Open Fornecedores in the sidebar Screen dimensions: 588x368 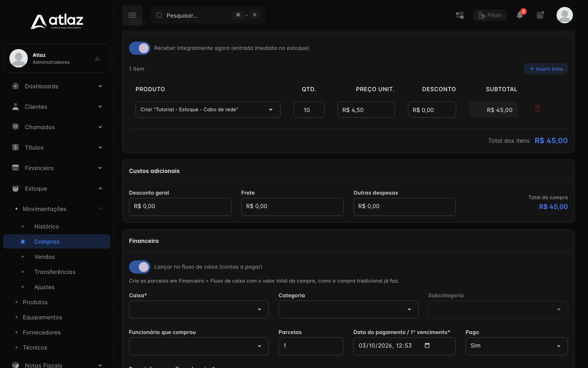click(42, 332)
